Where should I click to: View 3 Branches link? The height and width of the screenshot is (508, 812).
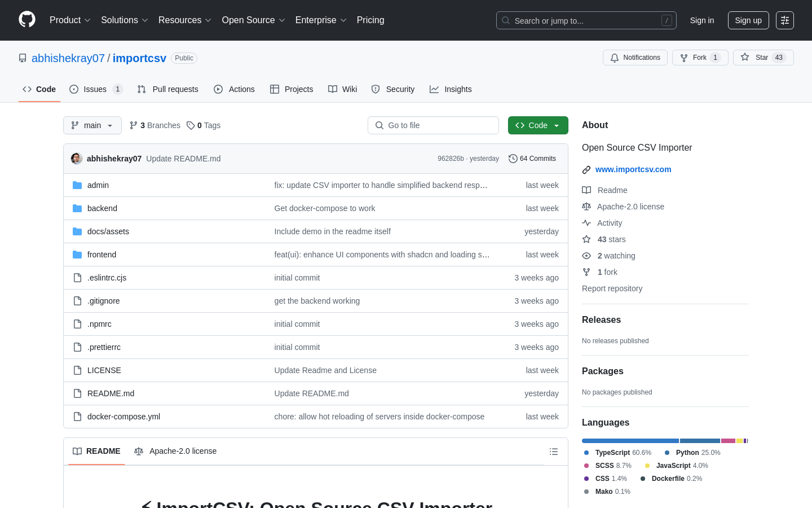click(155, 125)
